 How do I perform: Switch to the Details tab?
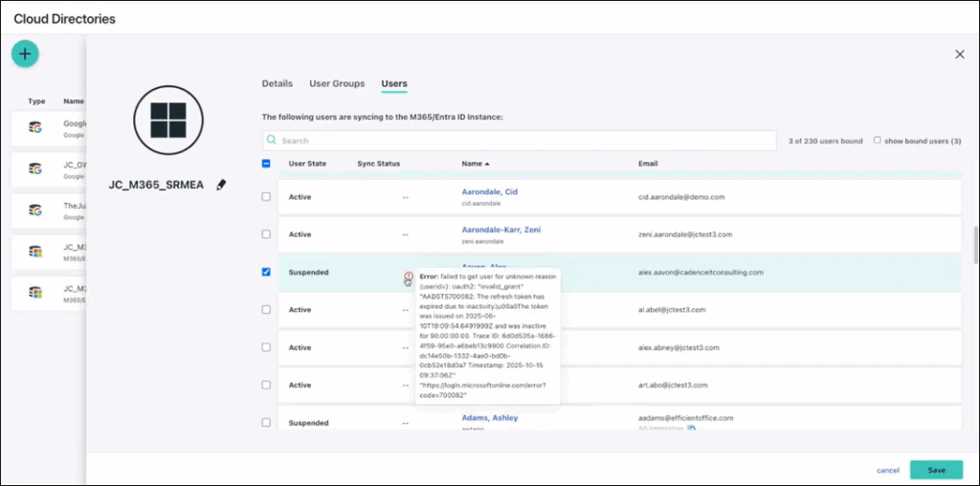pyautogui.click(x=277, y=84)
